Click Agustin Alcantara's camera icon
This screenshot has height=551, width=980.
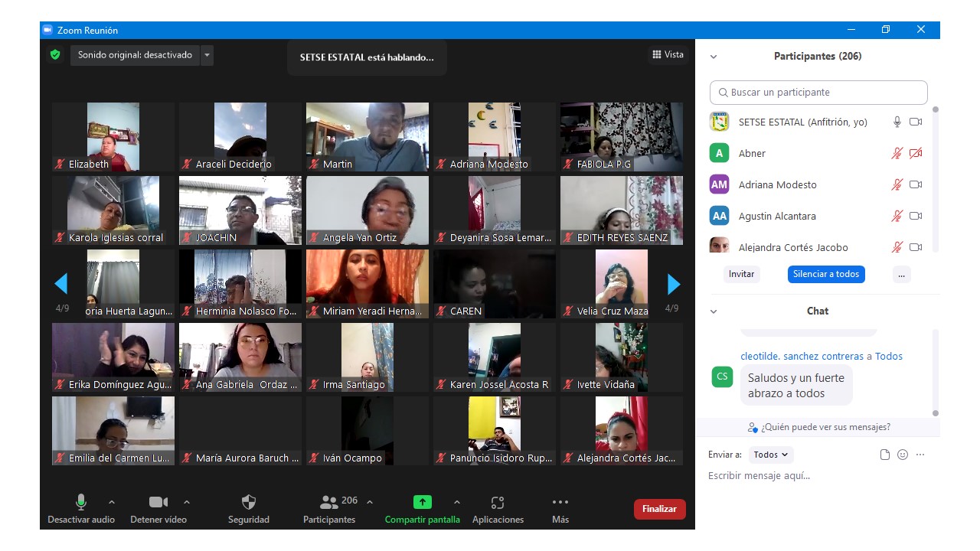(916, 216)
